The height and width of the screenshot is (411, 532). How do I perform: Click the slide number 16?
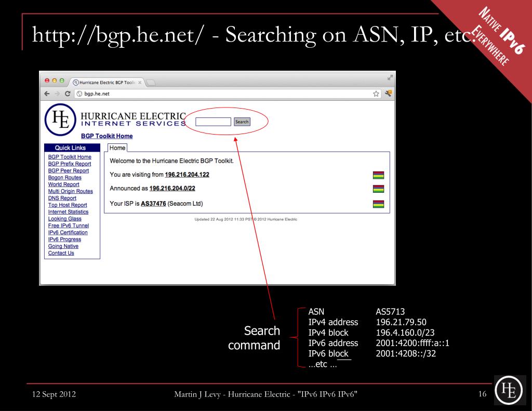[x=482, y=394]
